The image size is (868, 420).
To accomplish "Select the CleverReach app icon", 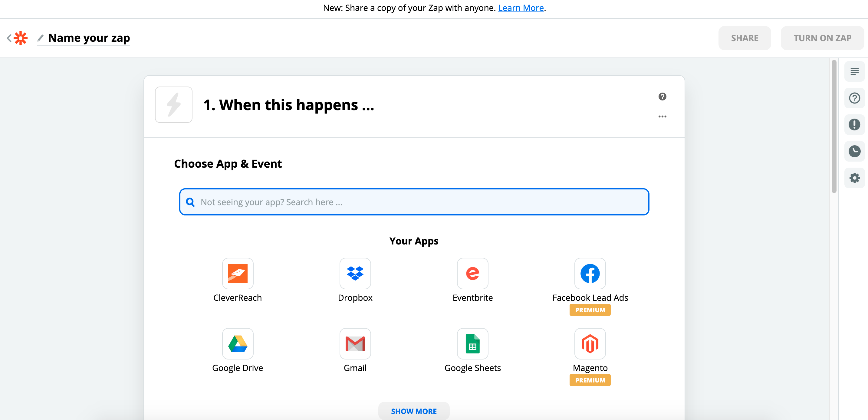I will (x=238, y=273).
